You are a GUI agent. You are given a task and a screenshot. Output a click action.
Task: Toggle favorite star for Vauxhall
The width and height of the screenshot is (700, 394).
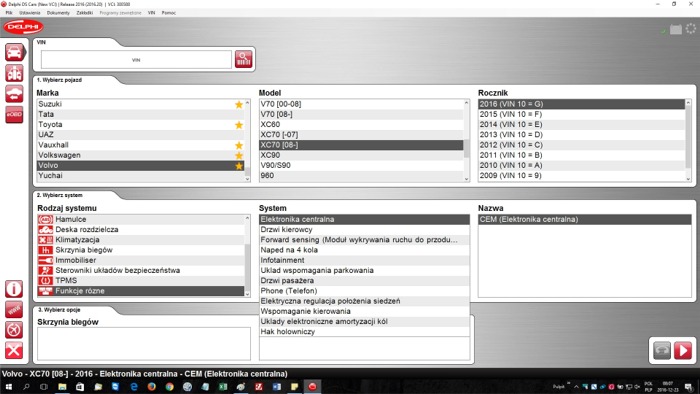(239, 145)
